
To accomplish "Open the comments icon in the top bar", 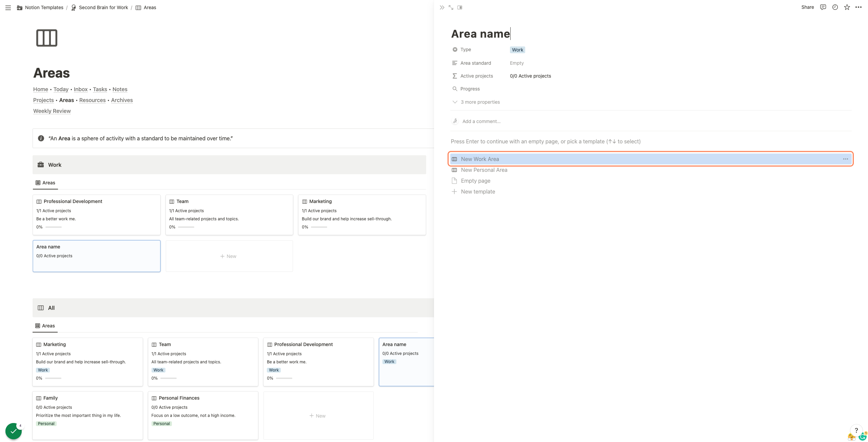I will (823, 7).
